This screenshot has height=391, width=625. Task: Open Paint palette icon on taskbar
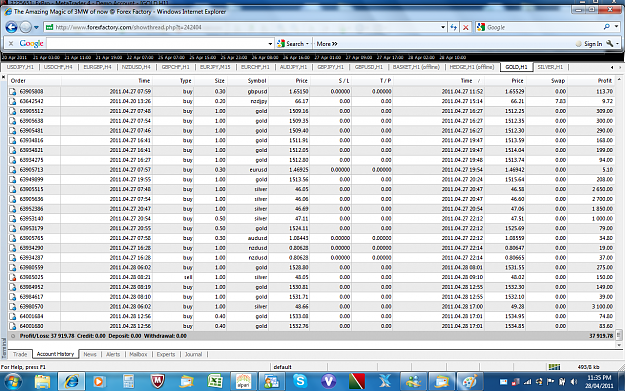[470, 381]
